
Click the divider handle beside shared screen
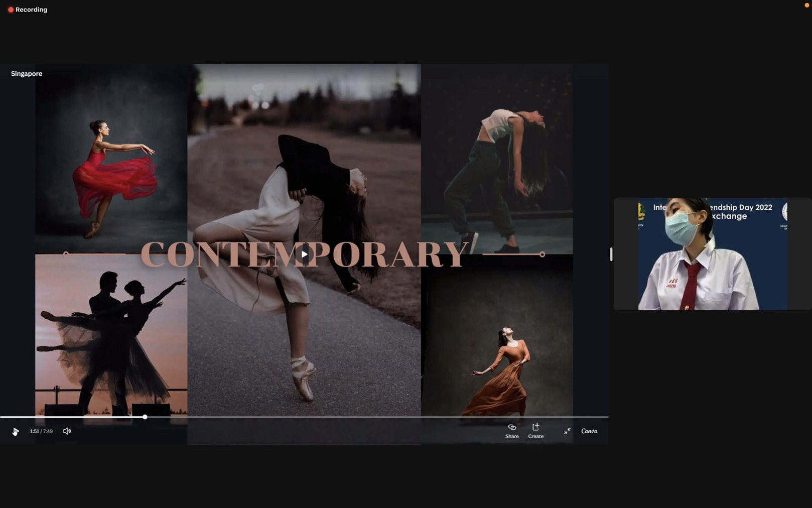[611, 254]
